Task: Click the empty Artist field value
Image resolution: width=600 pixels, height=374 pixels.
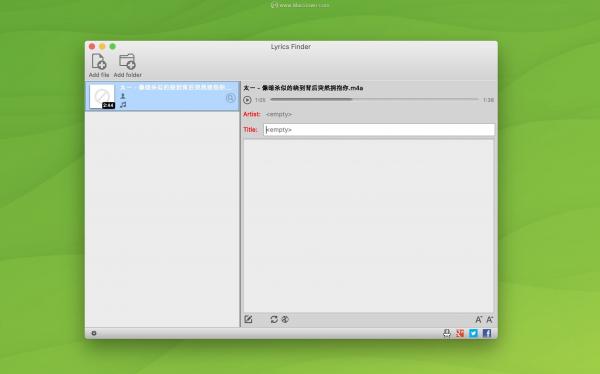Action: (x=279, y=114)
